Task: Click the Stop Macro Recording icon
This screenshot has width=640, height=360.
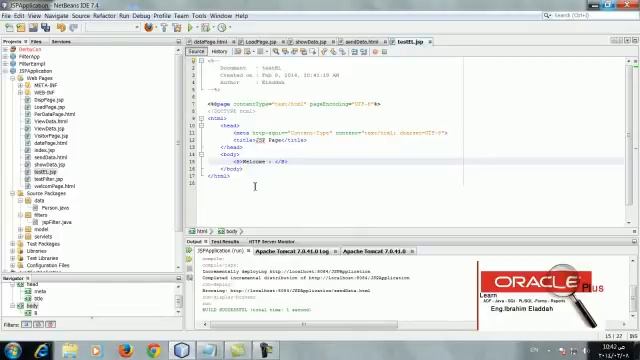Action: tap(384, 52)
